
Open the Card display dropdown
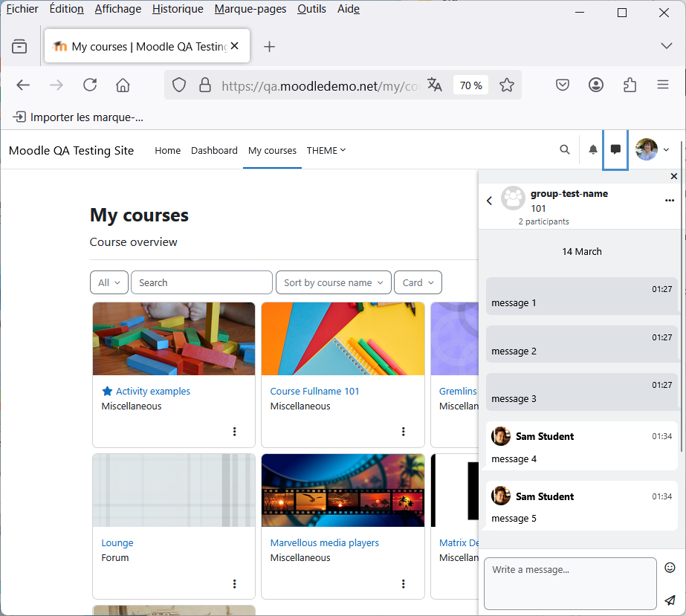pyautogui.click(x=418, y=282)
